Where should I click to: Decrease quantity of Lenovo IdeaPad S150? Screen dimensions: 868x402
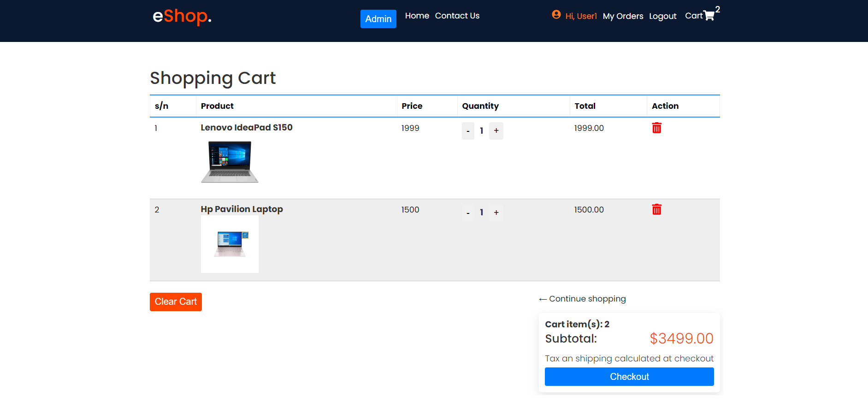[x=468, y=131]
